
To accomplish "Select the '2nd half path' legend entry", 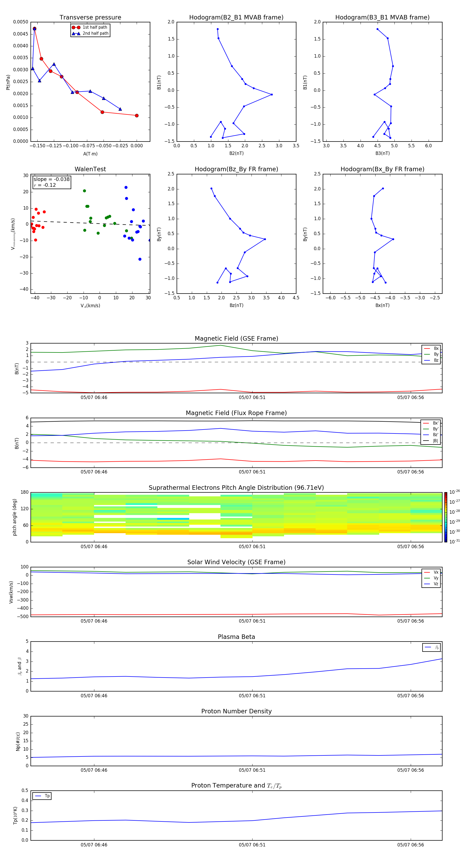I will [x=90, y=33].
